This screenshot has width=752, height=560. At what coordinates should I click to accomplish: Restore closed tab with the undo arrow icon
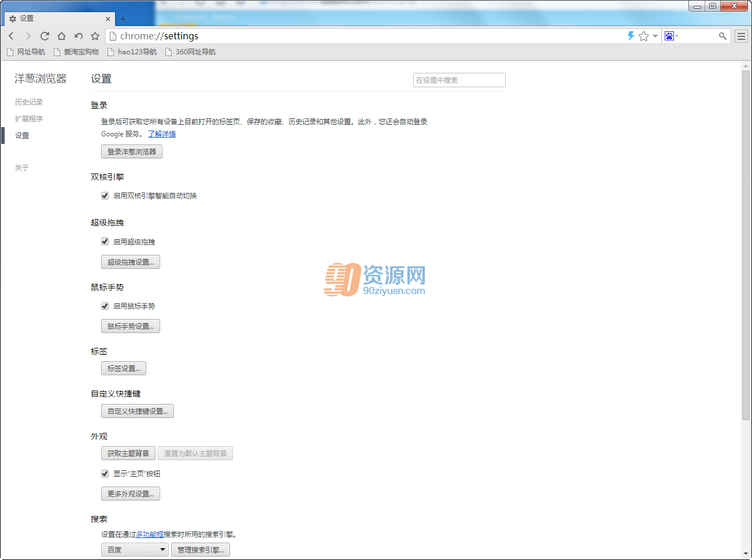tap(79, 36)
